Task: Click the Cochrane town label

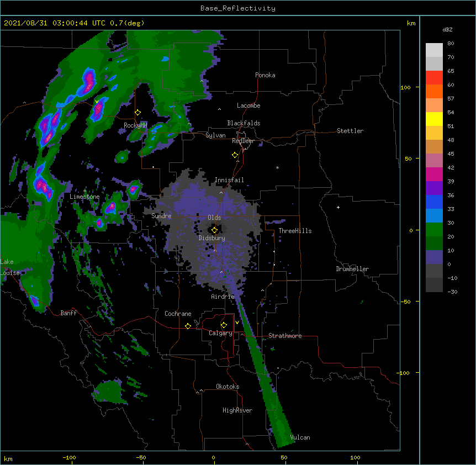Action: click(x=178, y=314)
